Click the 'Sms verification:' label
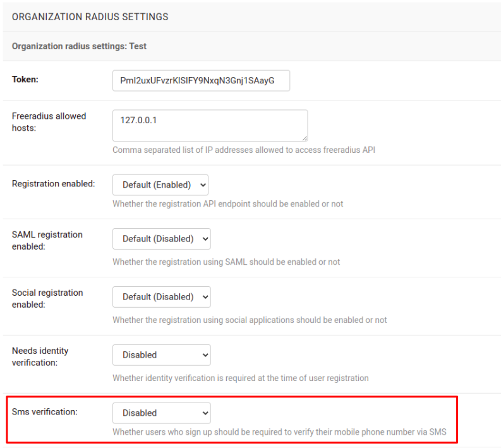The height and width of the screenshot is (448, 501). point(44,412)
